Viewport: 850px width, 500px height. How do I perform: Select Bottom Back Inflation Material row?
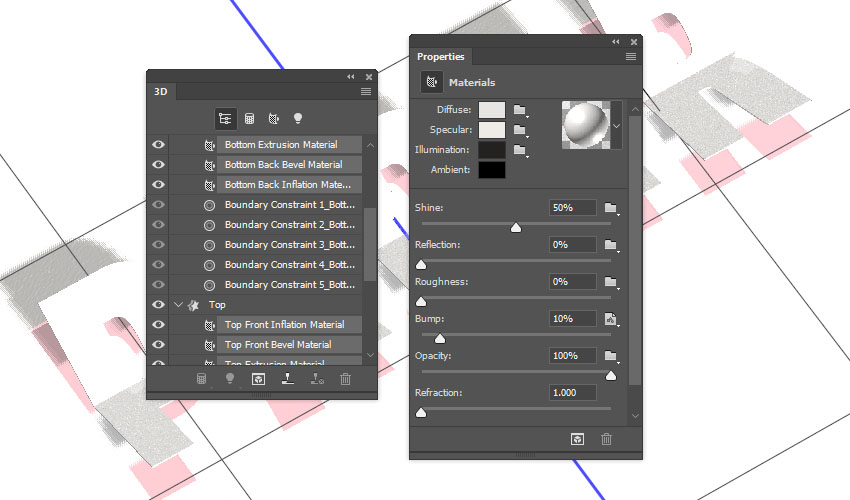[289, 185]
